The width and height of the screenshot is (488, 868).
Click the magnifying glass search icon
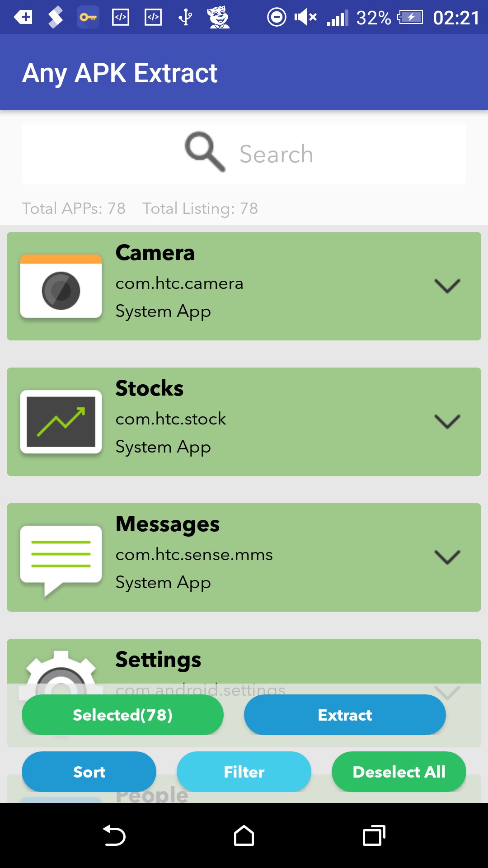[x=205, y=152]
